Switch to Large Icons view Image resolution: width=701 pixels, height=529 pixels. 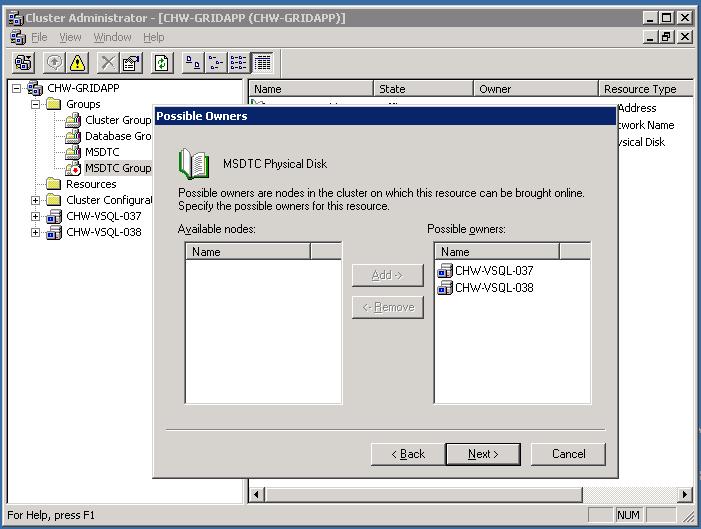pos(193,62)
